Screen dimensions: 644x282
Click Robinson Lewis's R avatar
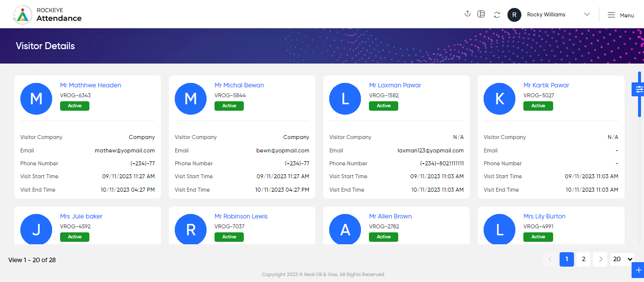point(191,229)
